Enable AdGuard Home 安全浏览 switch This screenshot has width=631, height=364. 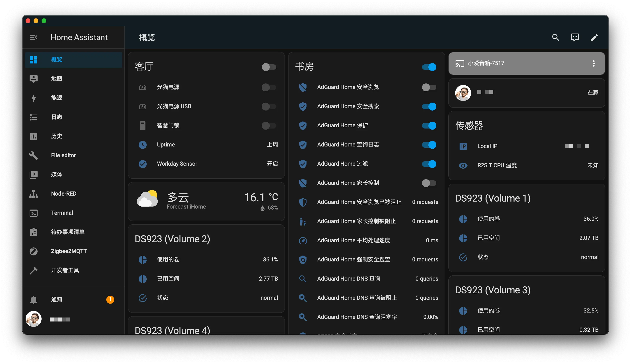coord(429,87)
